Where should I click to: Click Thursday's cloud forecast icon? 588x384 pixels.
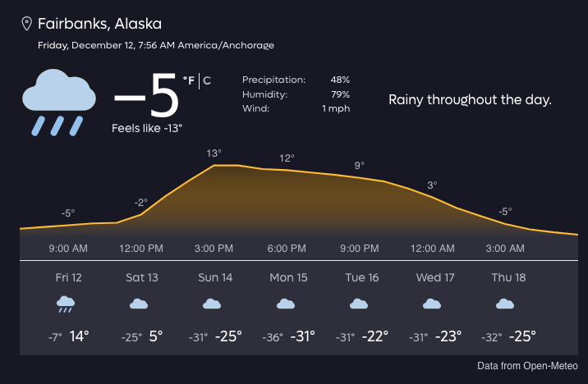tap(505, 304)
